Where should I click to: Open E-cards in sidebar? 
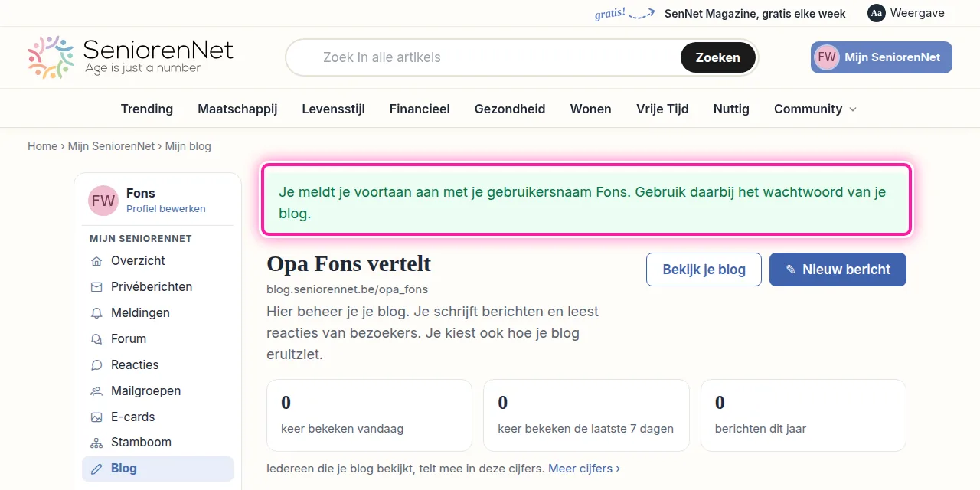[x=158, y=417]
